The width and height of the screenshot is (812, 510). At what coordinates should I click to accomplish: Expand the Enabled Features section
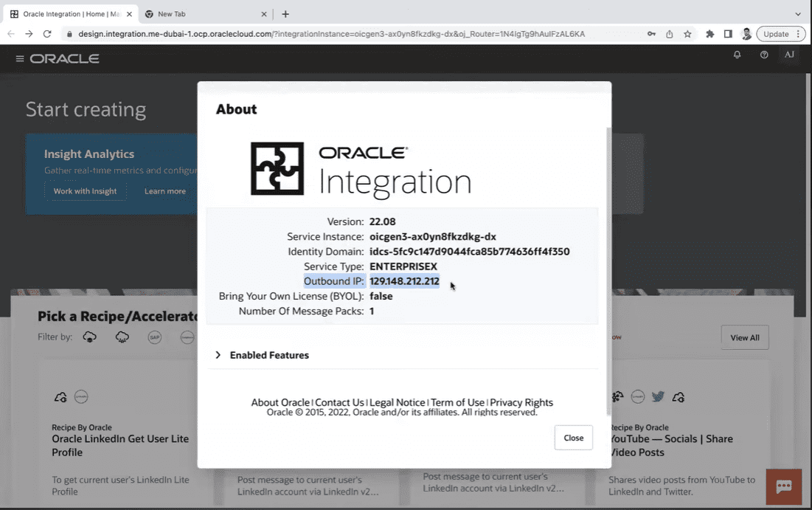(218, 355)
